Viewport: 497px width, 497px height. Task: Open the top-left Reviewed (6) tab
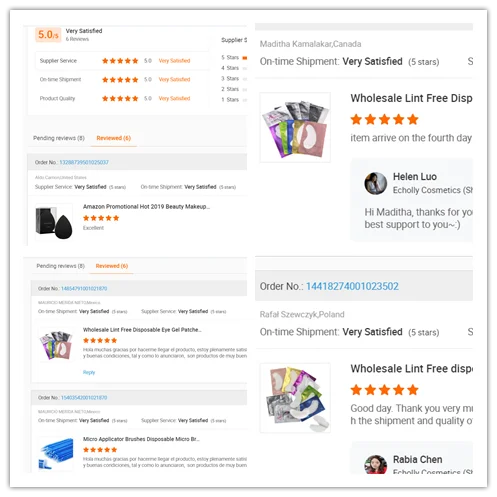113,138
